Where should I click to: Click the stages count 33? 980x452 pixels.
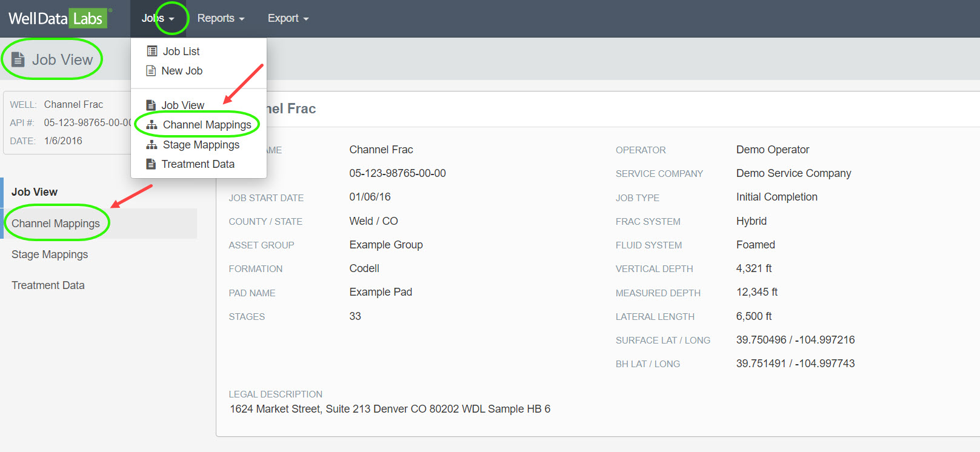click(355, 316)
